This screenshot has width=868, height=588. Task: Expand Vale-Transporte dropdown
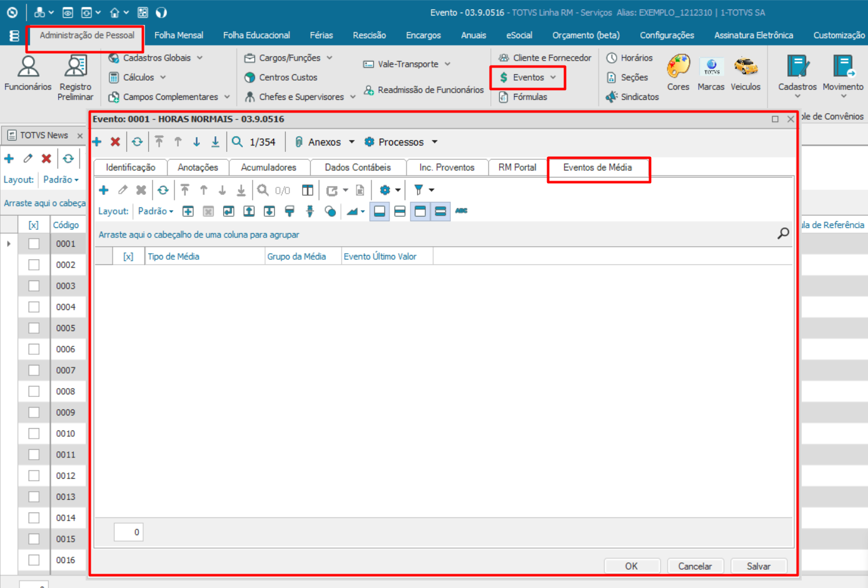(447, 64)
